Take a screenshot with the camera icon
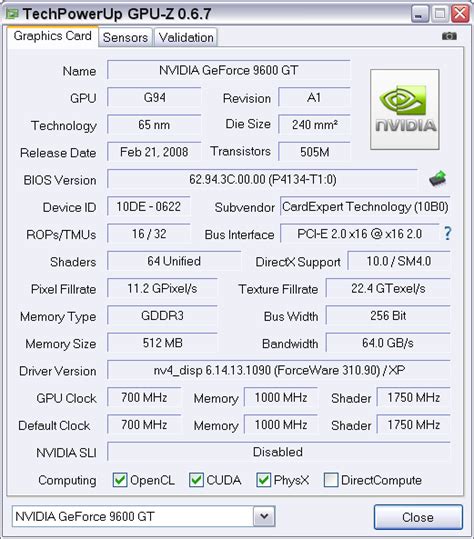The image size is (474, 539). click(449, 36)
